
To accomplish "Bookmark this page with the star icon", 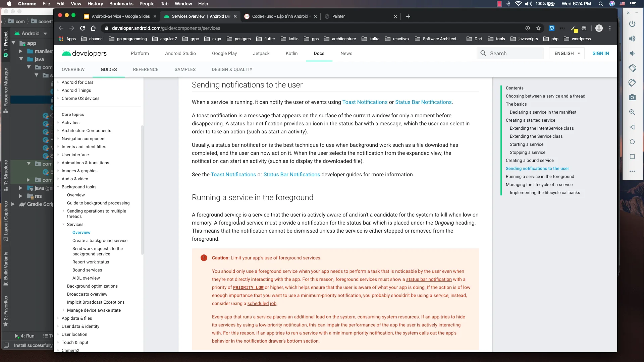I will 538,28.
